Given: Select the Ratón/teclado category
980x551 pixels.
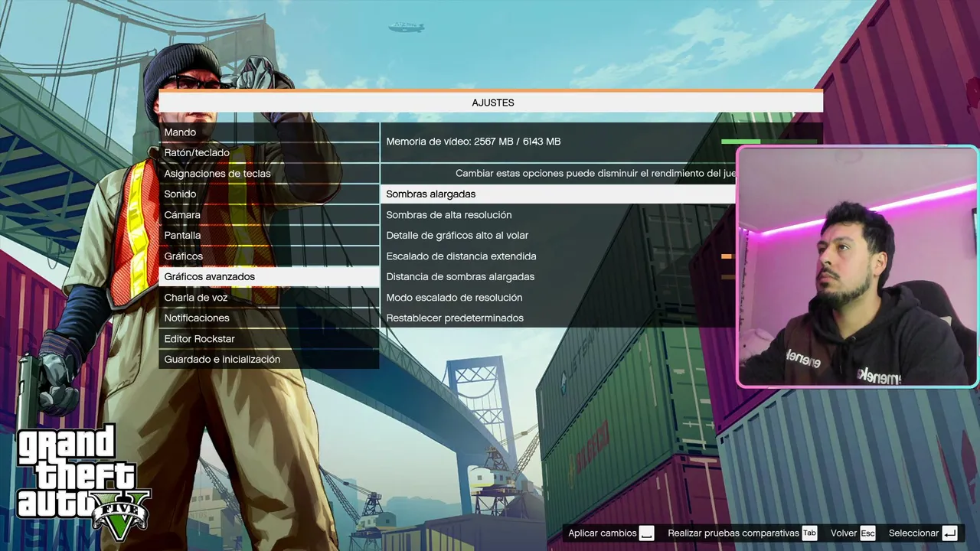Looking at the screenshot, I should point(269,153).
